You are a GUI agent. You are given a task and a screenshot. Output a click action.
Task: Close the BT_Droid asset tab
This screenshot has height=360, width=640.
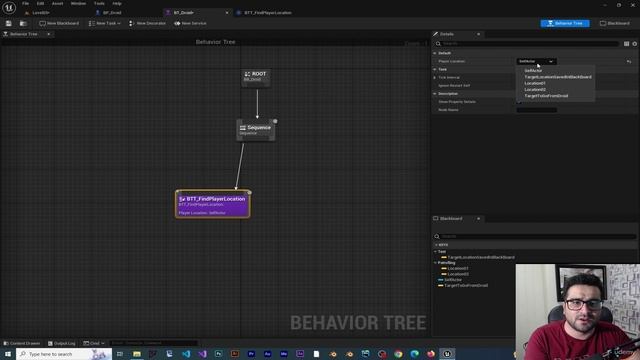pyautogui.click(x=227, y=13)
